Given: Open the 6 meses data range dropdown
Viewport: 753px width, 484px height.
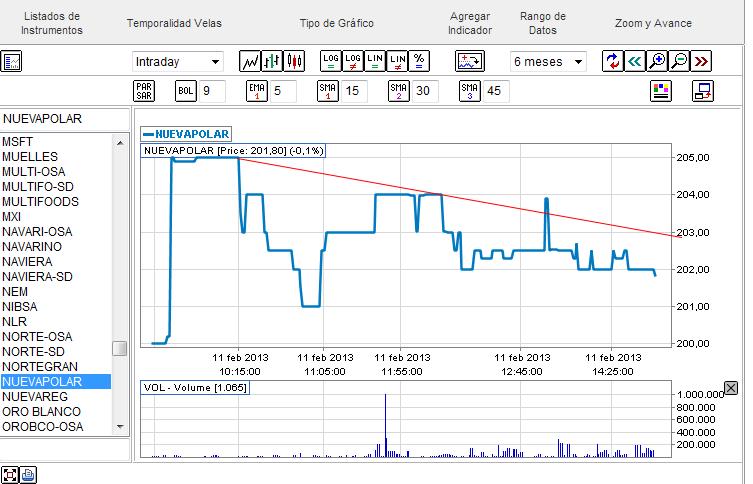Looking at the screenshot, I should 548,61.
